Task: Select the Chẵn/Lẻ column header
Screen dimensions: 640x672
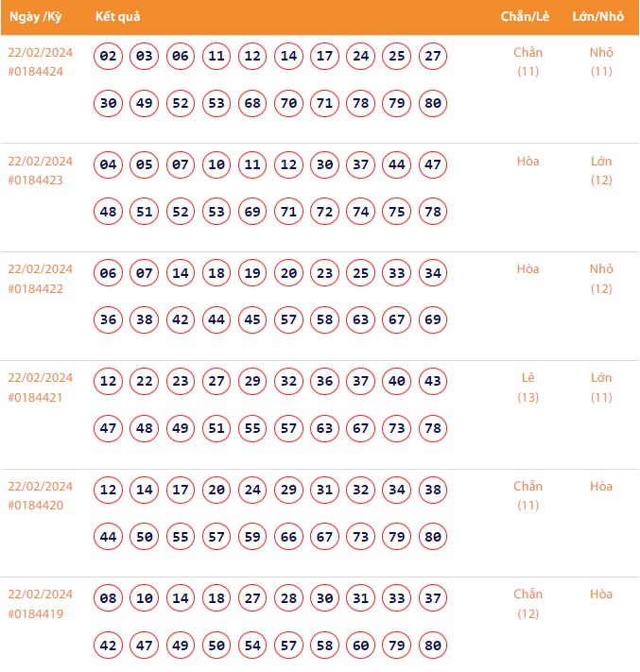Action: (x=528, y=17)
